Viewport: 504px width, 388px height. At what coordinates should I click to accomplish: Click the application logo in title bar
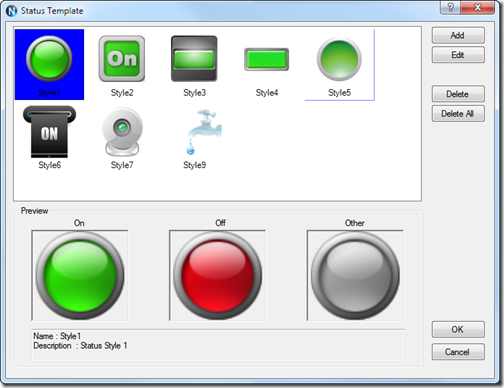[x=12, y=11]
